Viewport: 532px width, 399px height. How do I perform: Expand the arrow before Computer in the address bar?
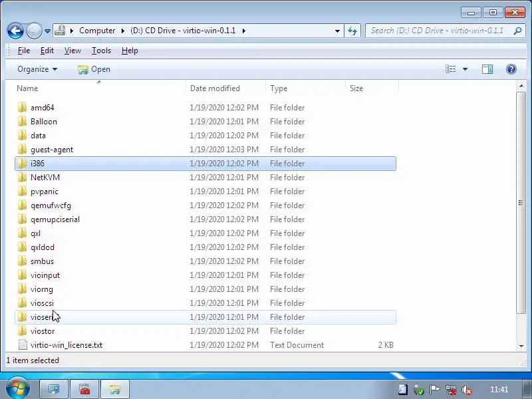[x=72, y=31]
